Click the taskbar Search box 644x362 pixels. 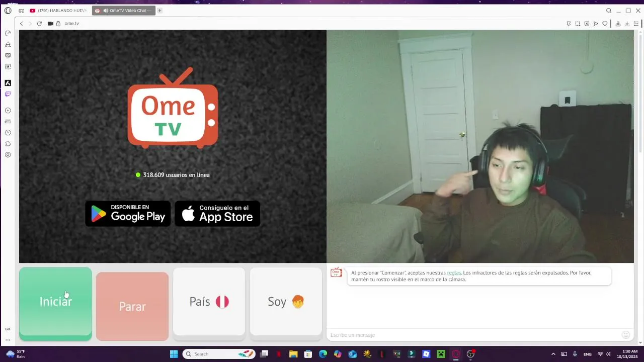coord(219,354)
